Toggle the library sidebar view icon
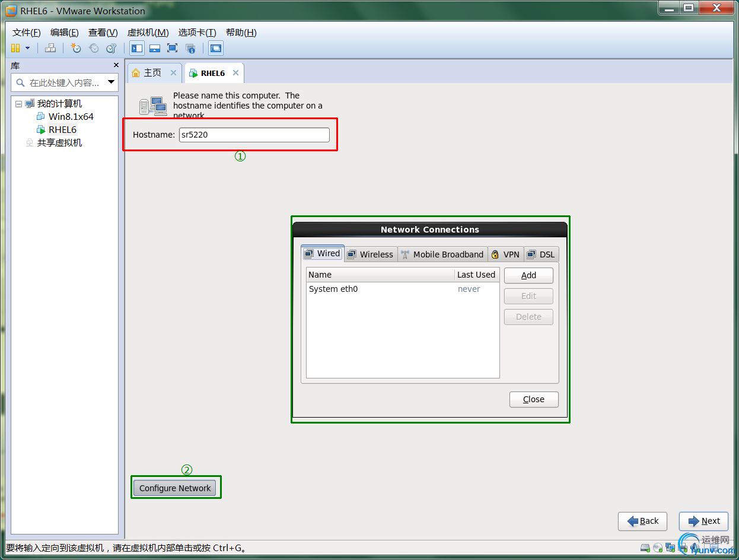The image size is (739, 560). [137, 48]
